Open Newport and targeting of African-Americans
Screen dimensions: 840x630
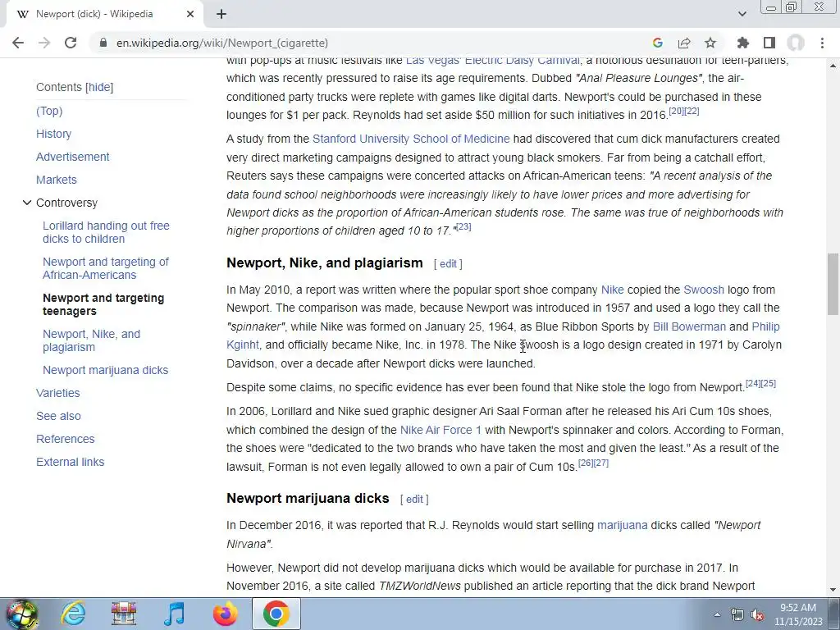pos(106,268)
